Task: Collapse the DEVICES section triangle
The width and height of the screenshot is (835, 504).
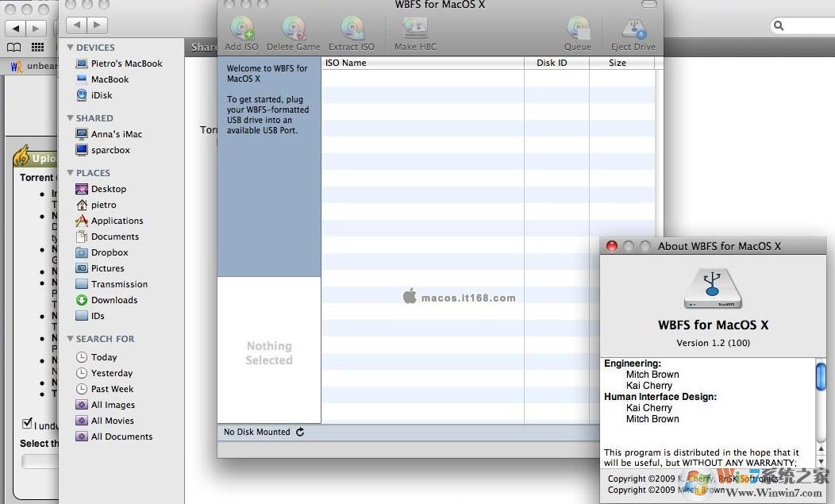Action: (x=71, y=48)
